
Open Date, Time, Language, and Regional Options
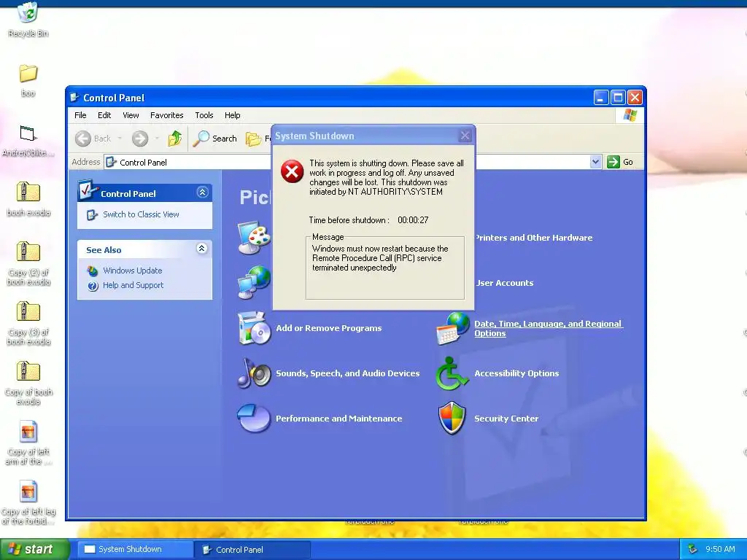point(548,329)
